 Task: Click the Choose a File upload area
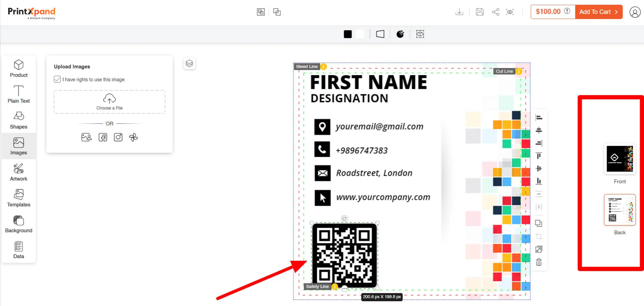tap(109, 102)
